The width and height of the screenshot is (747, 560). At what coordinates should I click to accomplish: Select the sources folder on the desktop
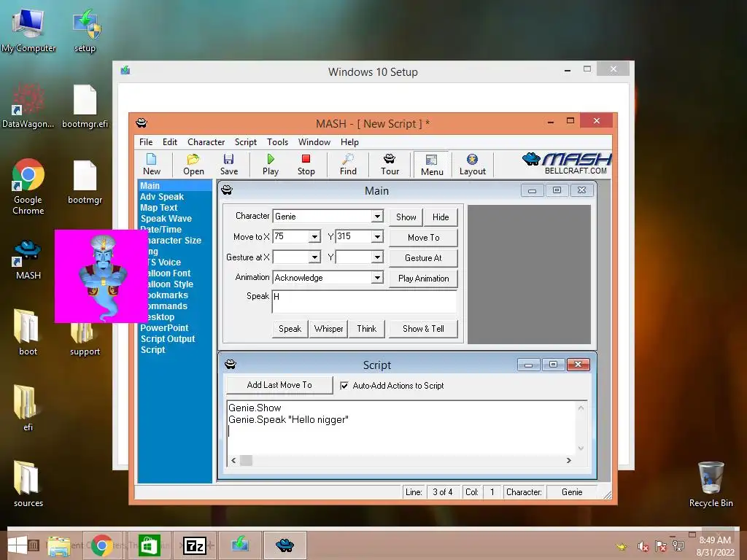coord(28,484)
